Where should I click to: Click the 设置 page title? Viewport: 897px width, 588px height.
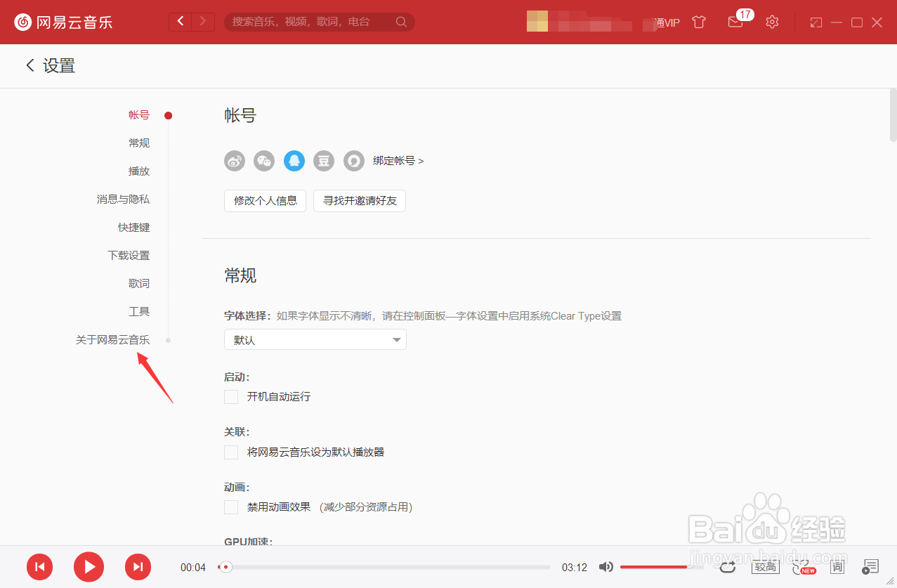pos(59,66)
